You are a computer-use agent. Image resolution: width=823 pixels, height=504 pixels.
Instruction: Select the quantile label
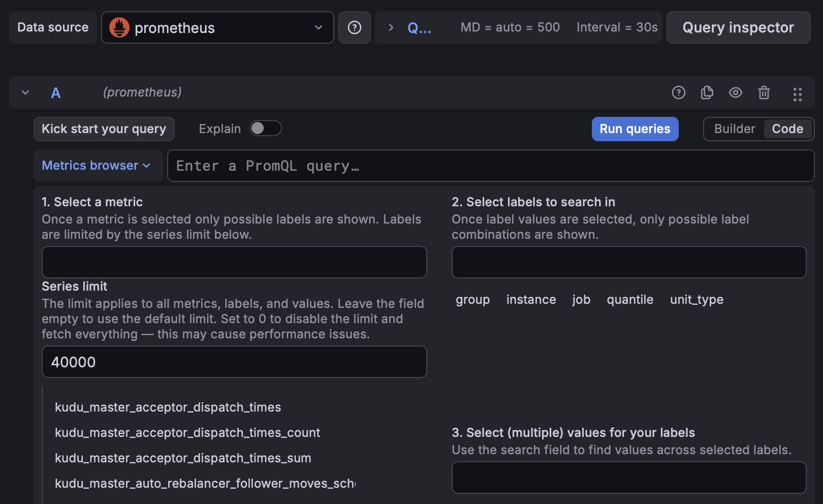[630, 300]
